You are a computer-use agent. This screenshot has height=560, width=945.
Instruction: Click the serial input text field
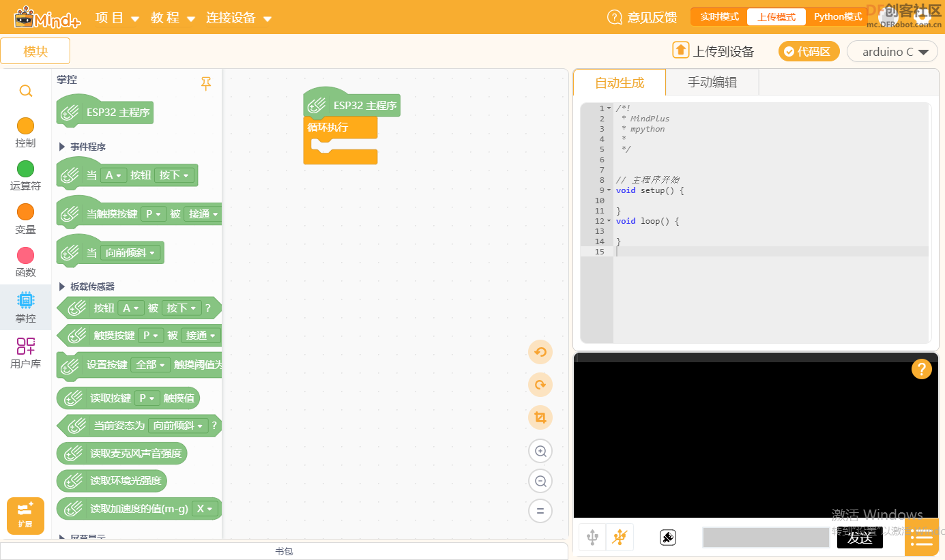pyautogui.click(x=766, y=537)
